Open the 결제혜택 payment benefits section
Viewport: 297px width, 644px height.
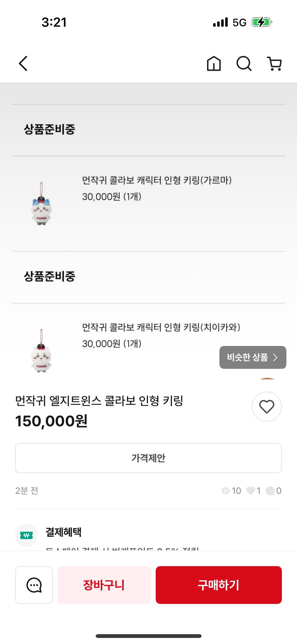click(x=63, y=532)
